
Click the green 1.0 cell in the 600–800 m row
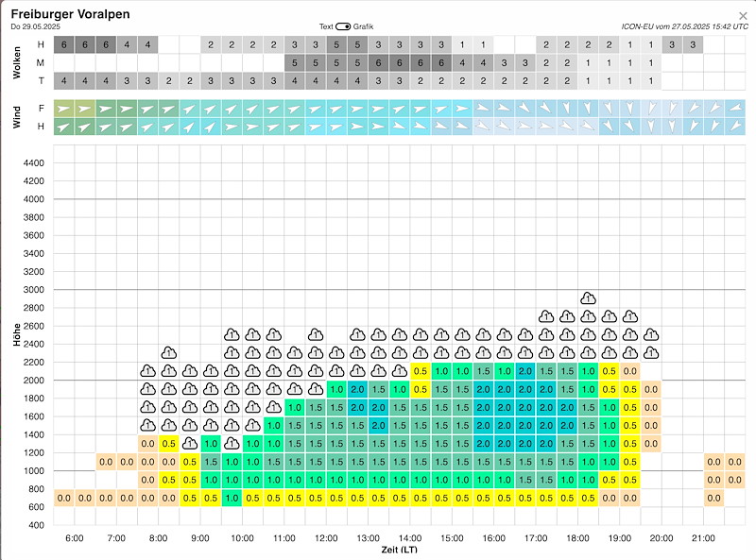tap(232, 498)
